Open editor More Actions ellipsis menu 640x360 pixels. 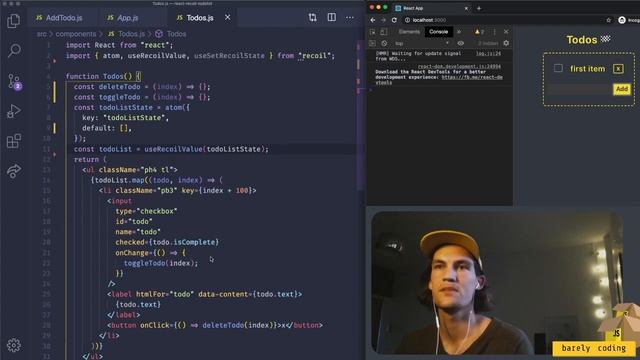350,18
